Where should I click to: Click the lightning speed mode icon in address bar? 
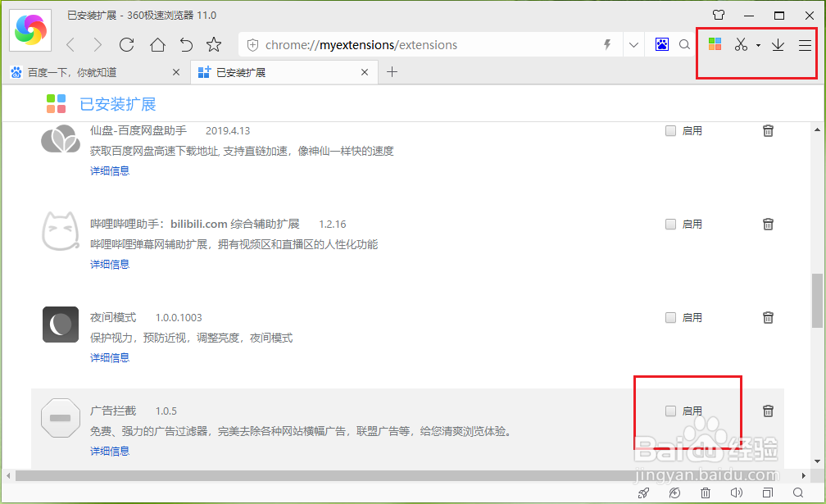[607, 45]
